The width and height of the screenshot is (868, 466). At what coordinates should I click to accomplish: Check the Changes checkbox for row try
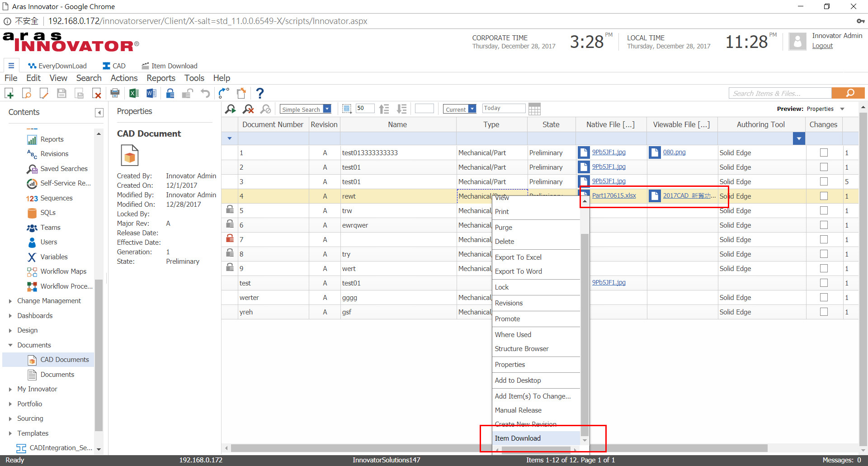(824, 254)
